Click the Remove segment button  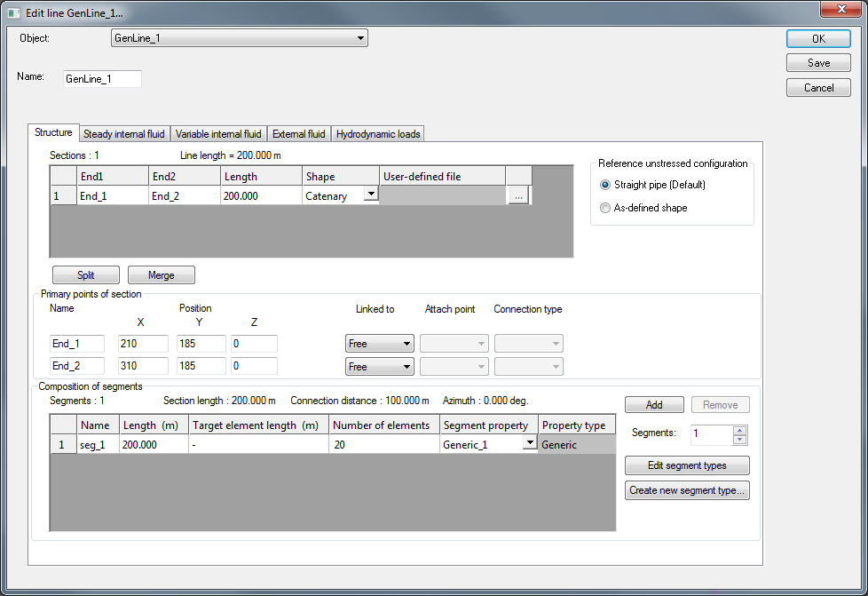[x=720, y=405]
